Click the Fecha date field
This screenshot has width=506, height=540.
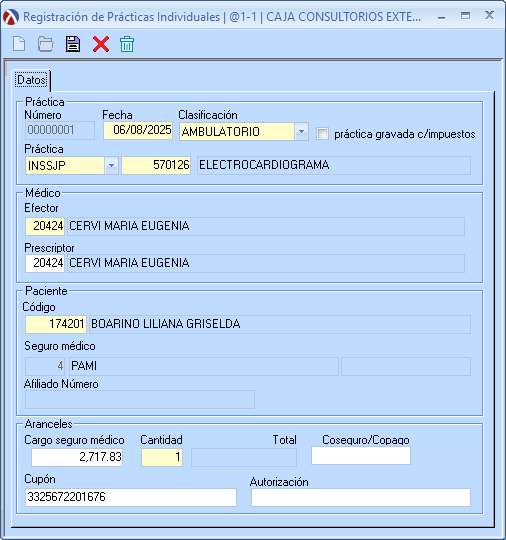[138, 131]
